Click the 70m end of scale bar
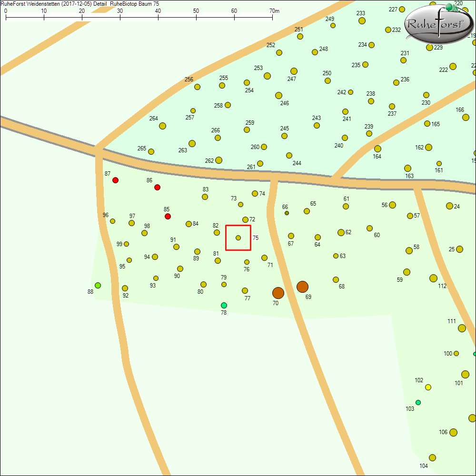476x476 pixels. (273, 17)
